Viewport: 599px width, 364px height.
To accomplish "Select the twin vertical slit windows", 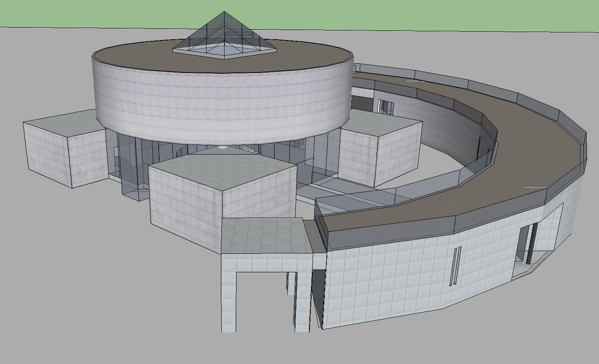I will click(x=455, y=266).
